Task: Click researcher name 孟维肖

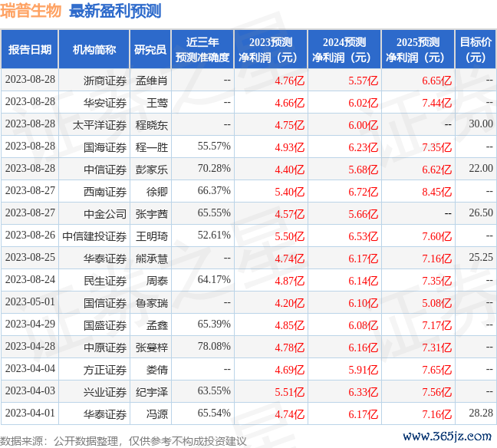Action: [x=152, y=81]
